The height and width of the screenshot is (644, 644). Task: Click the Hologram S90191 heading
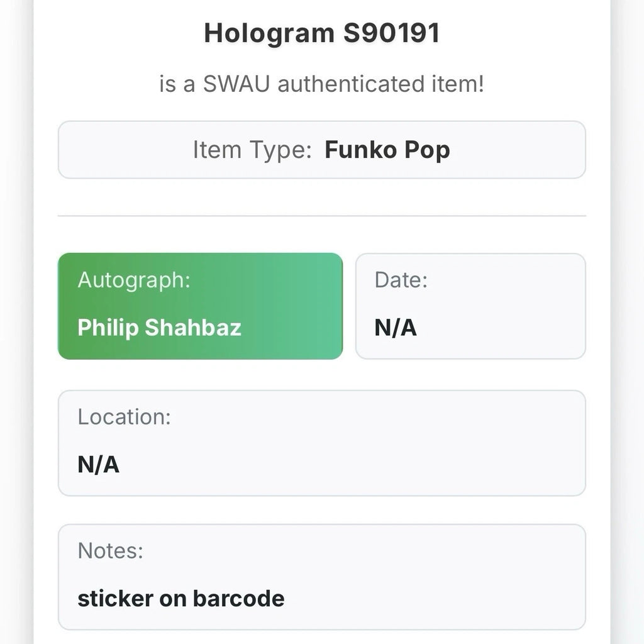click(x=321, y=33)
